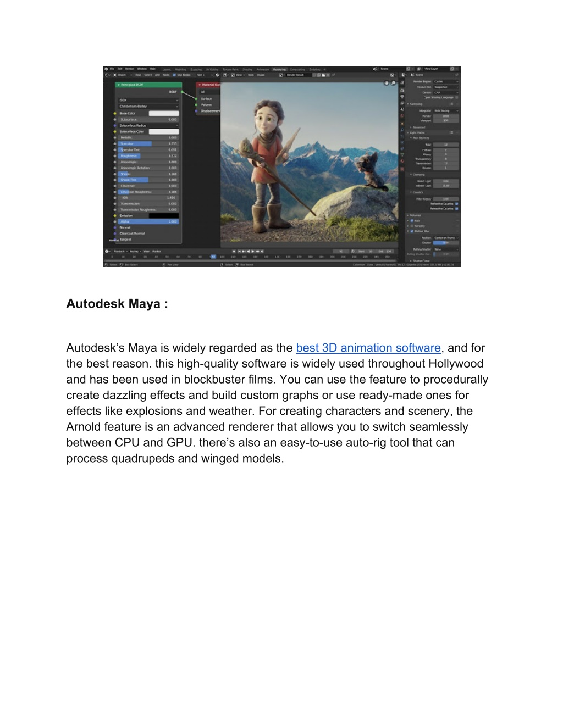
Task: Switch to the Compositing workspace tab
Action: point(297,69)
